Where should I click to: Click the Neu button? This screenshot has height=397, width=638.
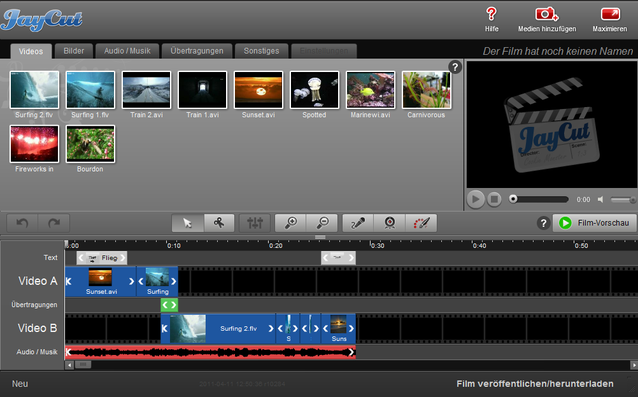tap(20, 384)
